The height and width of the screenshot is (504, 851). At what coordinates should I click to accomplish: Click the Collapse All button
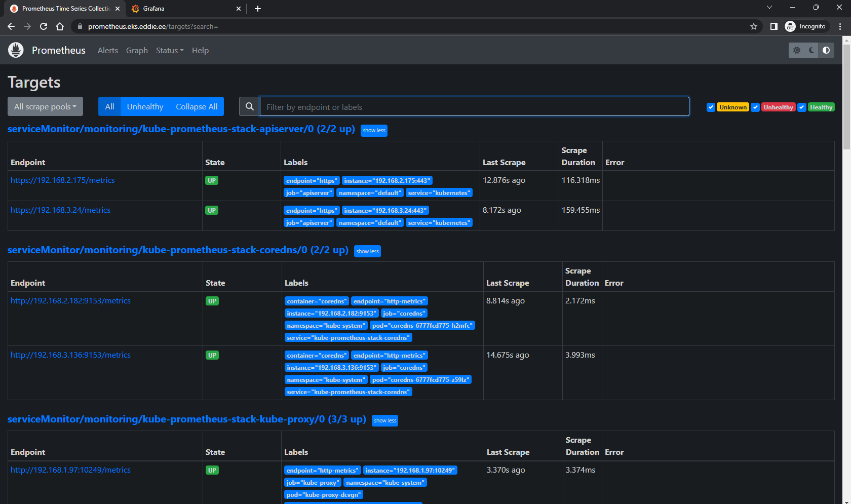point(197,107)
